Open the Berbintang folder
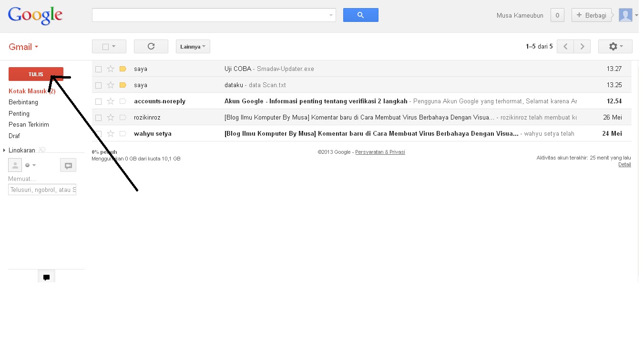This screenshot has width=644, height=350. (23, 102)
